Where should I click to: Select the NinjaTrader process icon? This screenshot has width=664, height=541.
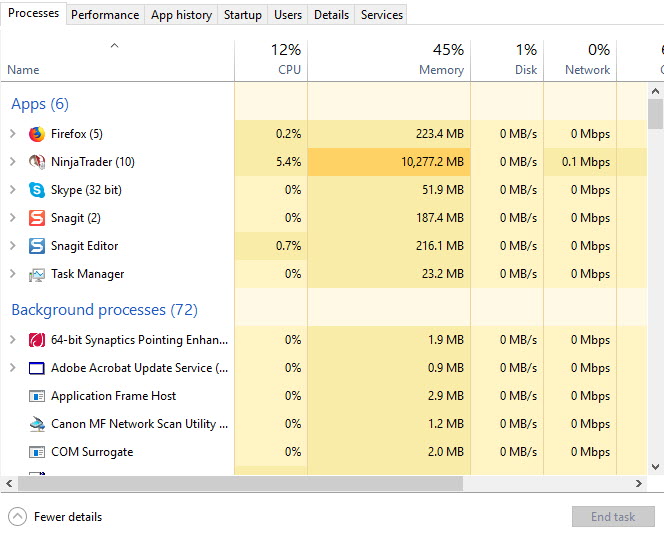[x=37, y=162]
